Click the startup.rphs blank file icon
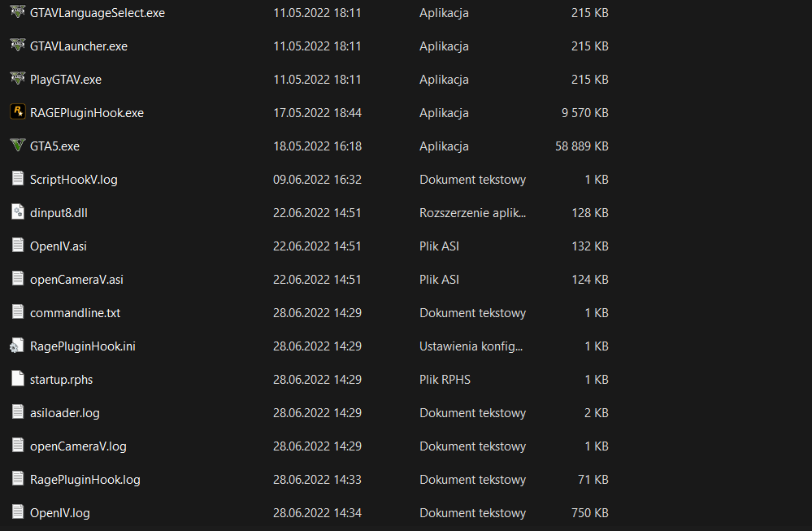 [x=18, y=378]
